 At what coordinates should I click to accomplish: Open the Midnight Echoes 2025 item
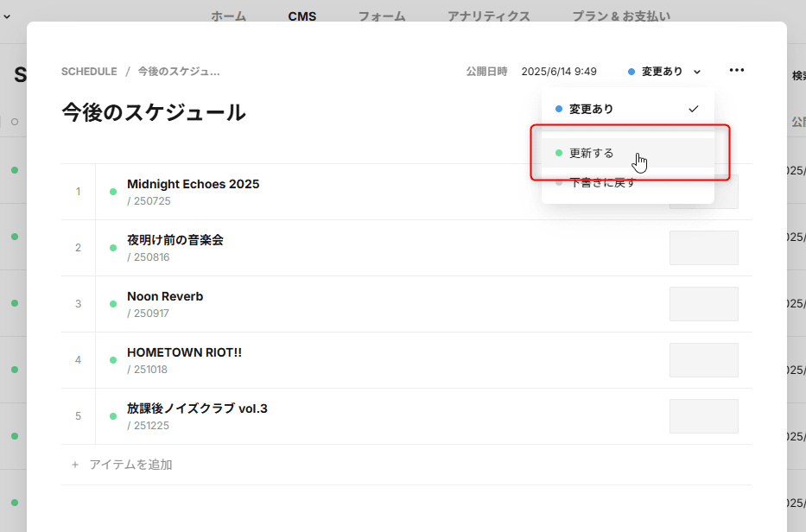click(x=193, y=184)
